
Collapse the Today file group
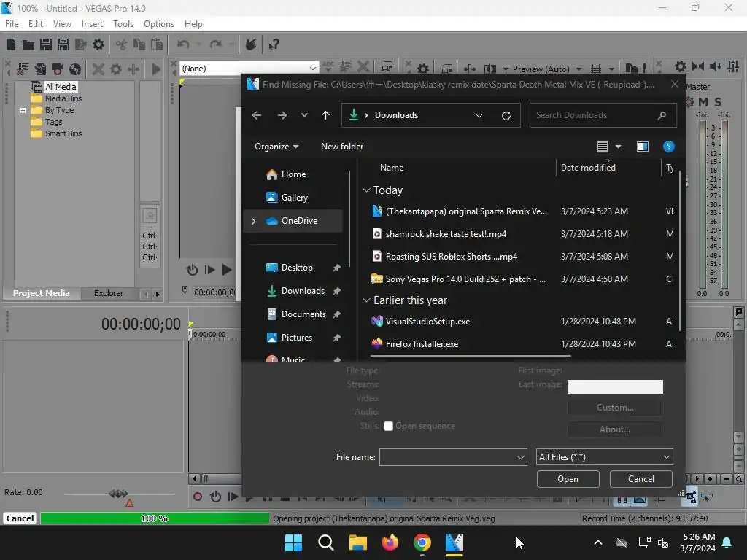point(366,190)
